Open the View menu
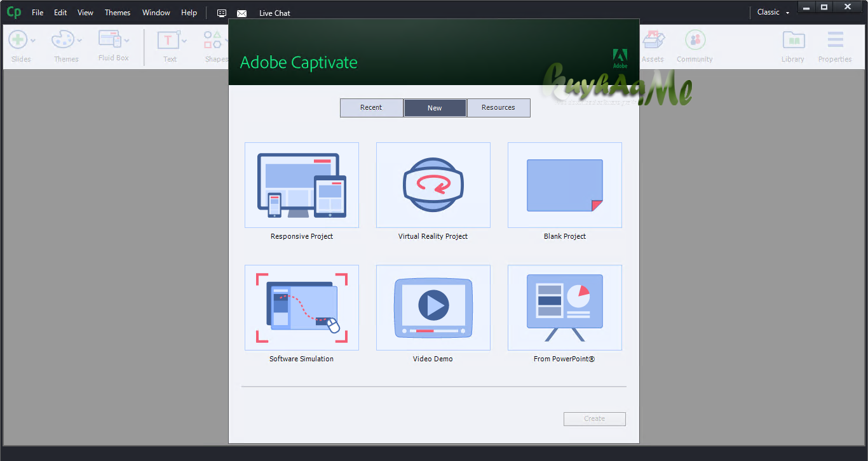This screenshot has height=461, width=868. pos(85,13)
